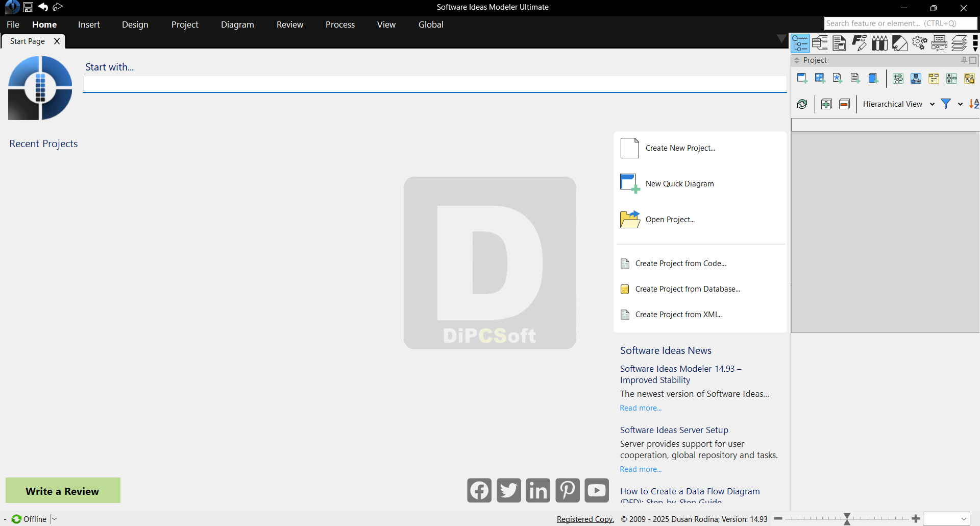Sort project tree alphabetically
The height and width of the screenshot is (526, 980).
(974, 104)
